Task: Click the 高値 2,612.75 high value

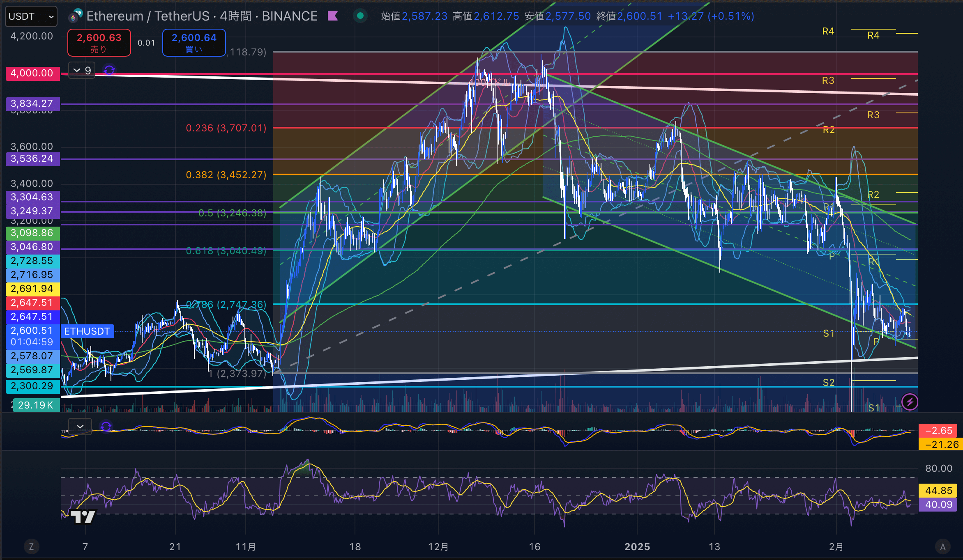Action: point(486,16)
